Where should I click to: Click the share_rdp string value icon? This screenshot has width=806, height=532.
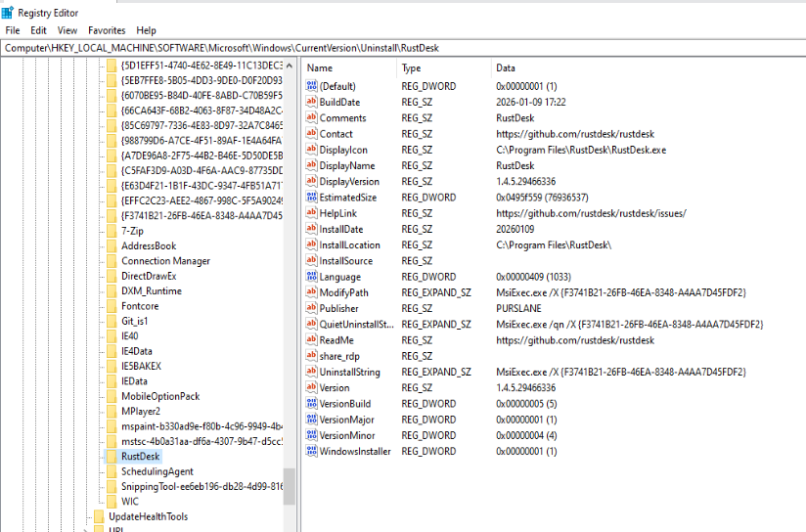[x=311, y=356]
